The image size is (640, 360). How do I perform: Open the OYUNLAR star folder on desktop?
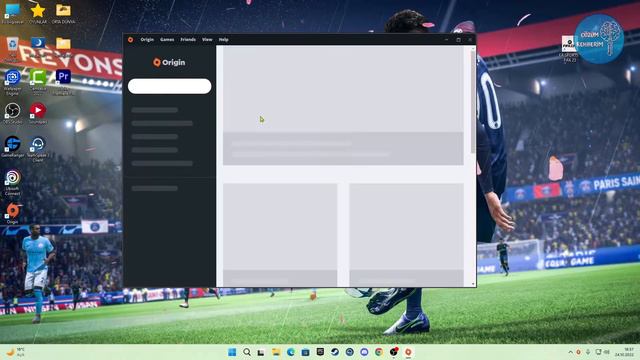click(38, 13)
